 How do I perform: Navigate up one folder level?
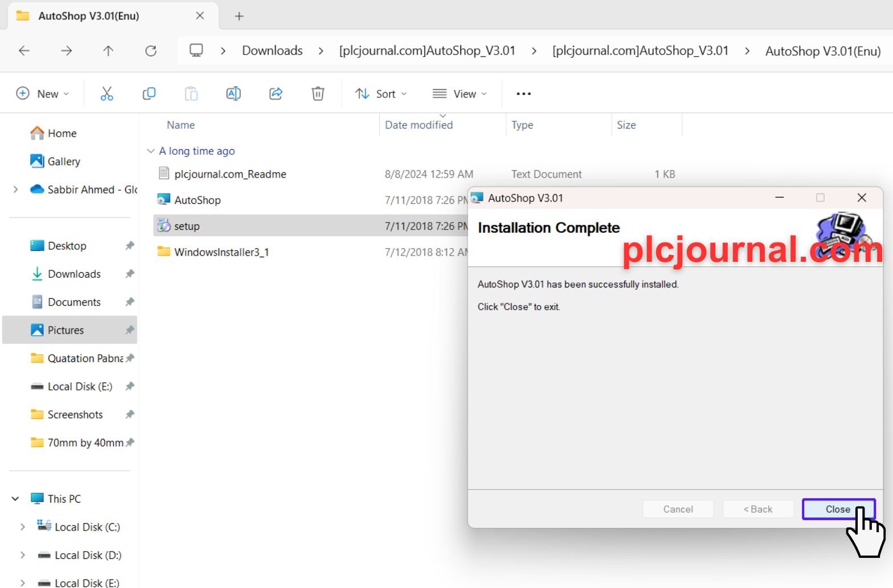tap(108, 51)
